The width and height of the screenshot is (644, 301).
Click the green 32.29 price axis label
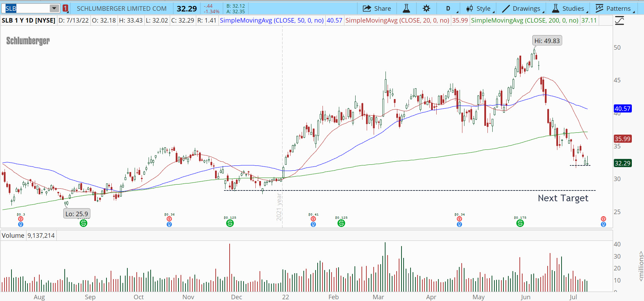(622, 163)
